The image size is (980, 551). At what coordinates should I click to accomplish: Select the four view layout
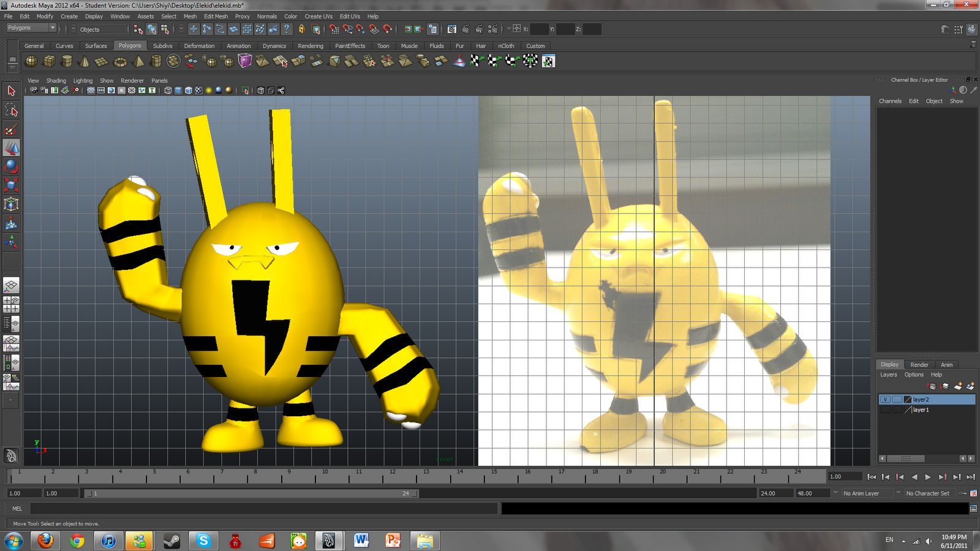[11, 304]
